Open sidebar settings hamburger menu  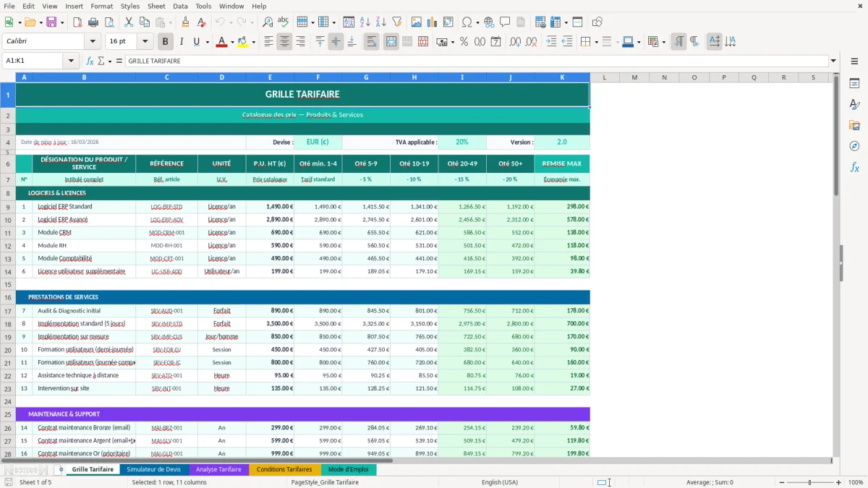coord(854,62)
